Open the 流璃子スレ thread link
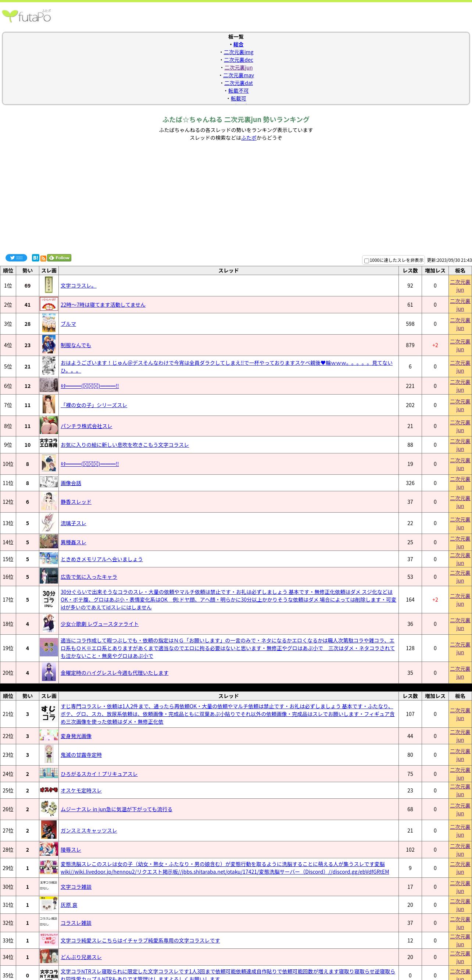The image size is (472, 980). pos(74,523)
